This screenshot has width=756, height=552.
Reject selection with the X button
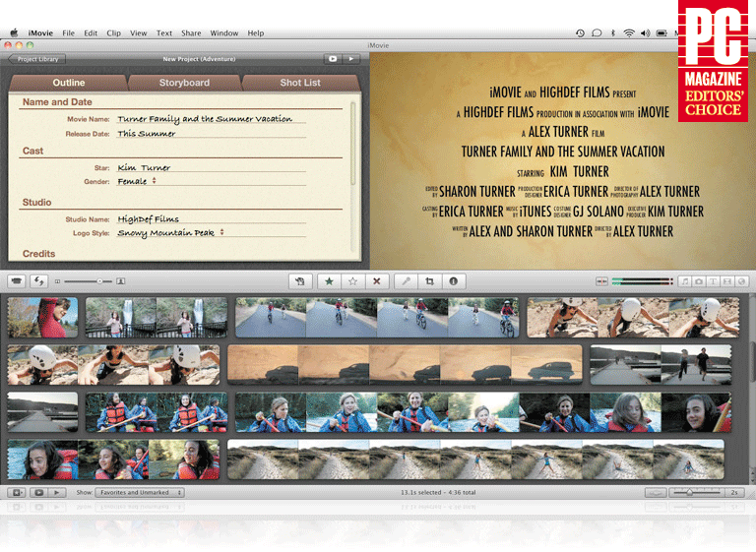tap(377, 281)
